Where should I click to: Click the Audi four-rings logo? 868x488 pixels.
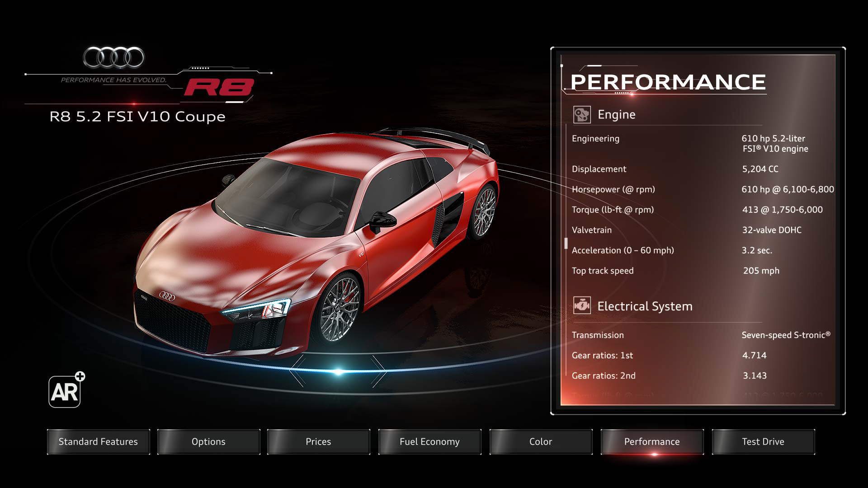(113, 57)
